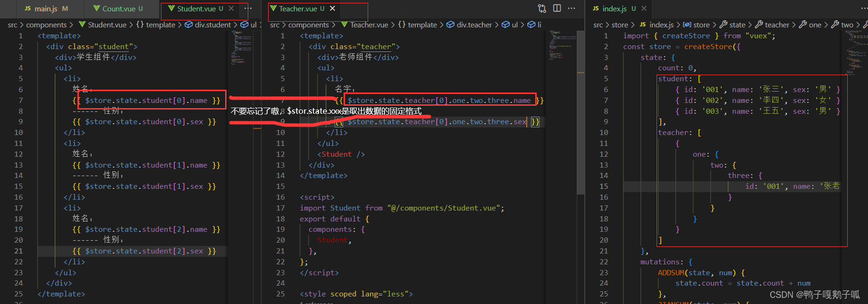The width and height of the screenshot is (868, 304).
Task: Click state.count = state.count + num line
Action: 742,283
